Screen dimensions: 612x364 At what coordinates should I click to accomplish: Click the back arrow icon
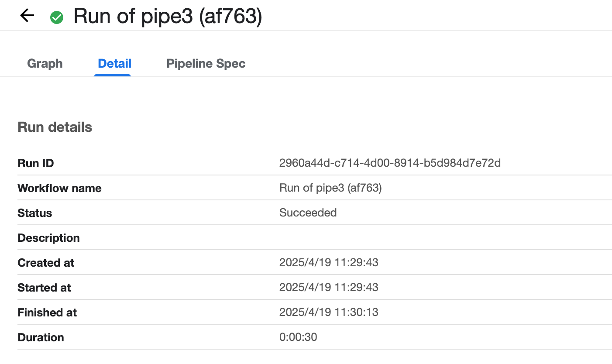[x=27, y=16]
